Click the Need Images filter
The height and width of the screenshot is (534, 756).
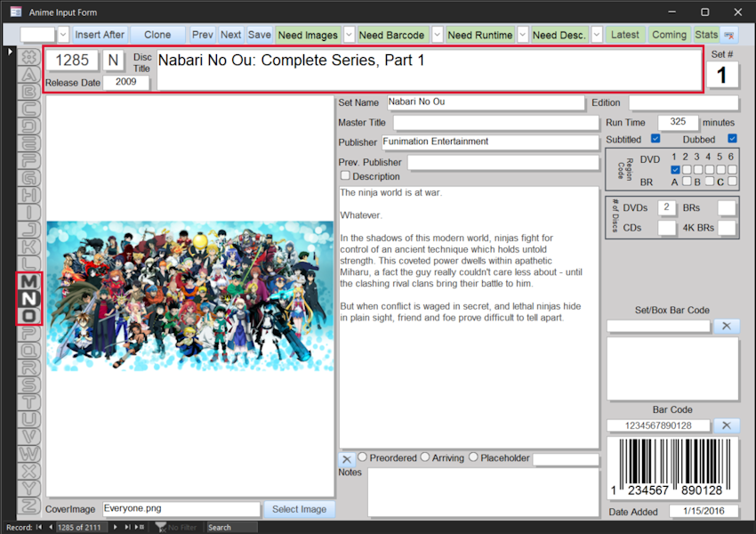308,35
